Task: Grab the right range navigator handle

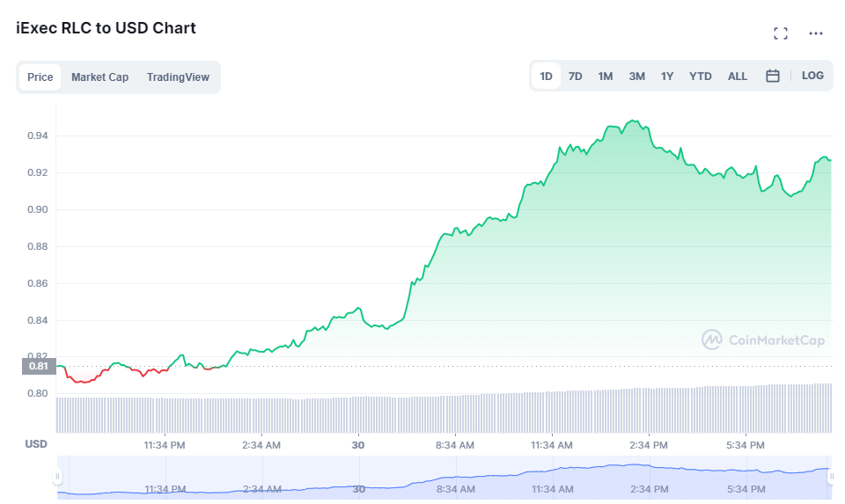Action: point(831,476)
